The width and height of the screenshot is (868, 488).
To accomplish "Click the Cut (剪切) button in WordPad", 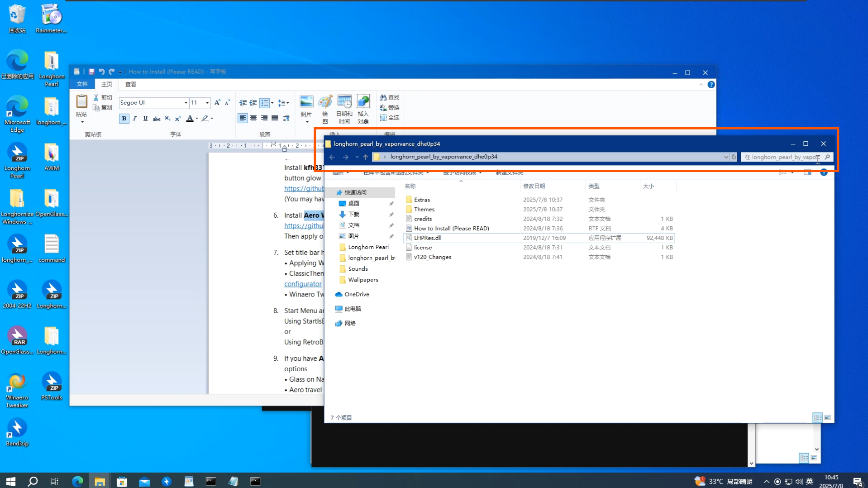I will coord(103,97).
